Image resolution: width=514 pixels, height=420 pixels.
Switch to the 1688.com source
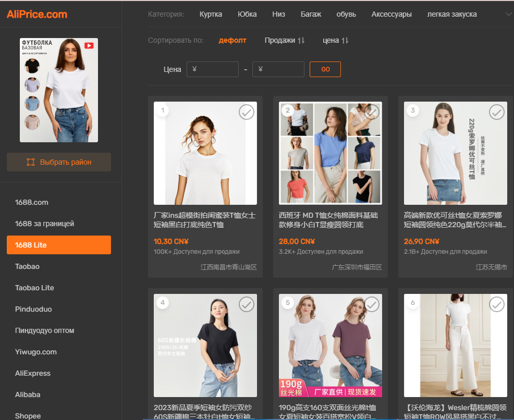click(x=32, y=203)
